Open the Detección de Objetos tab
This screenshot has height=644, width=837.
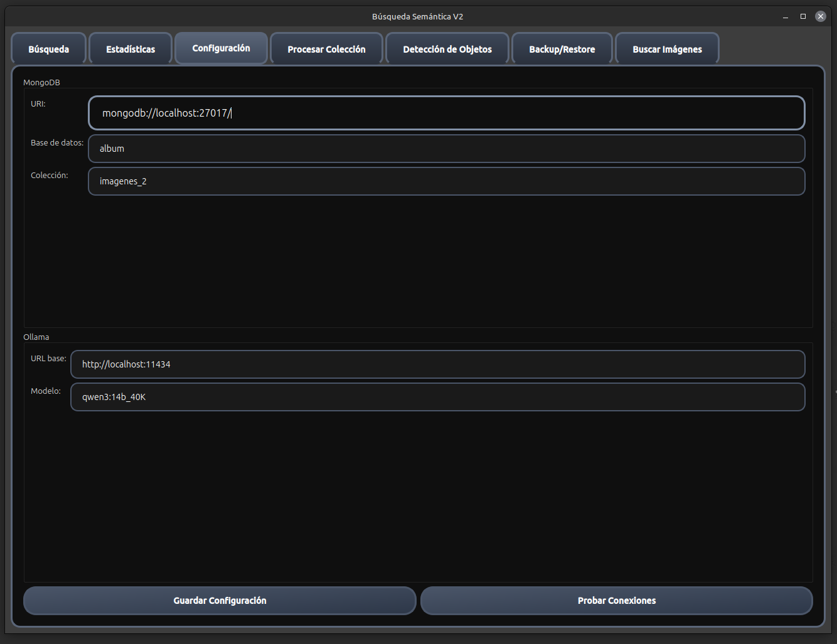[x=447, y=49]
